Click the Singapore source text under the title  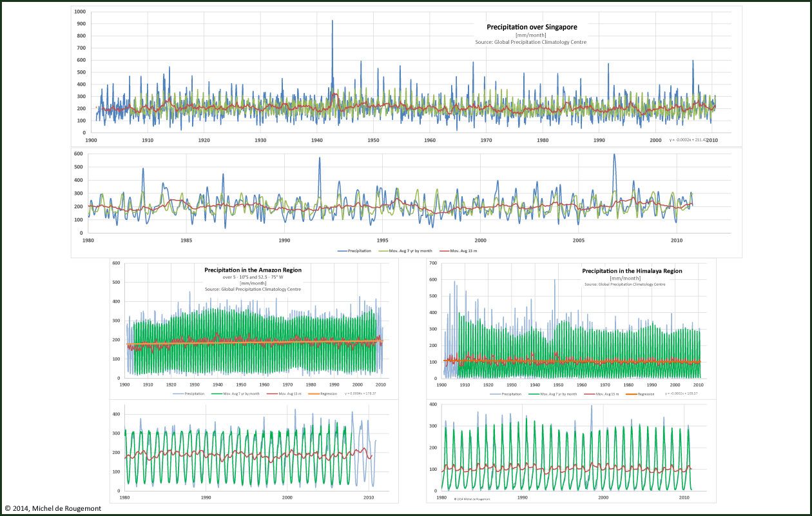point(531,42)
